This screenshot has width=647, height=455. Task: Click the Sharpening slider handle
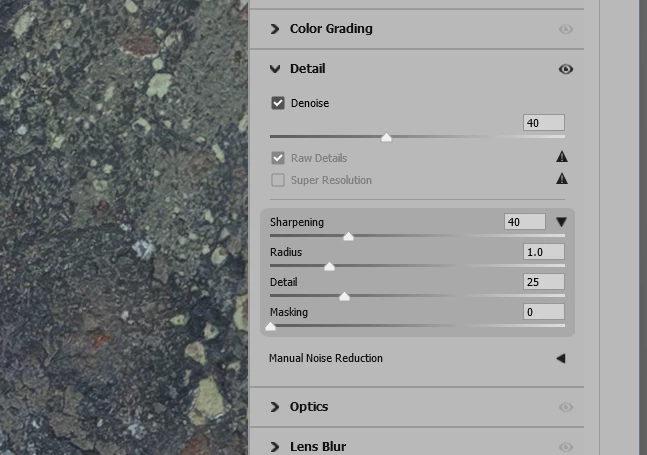348,237
